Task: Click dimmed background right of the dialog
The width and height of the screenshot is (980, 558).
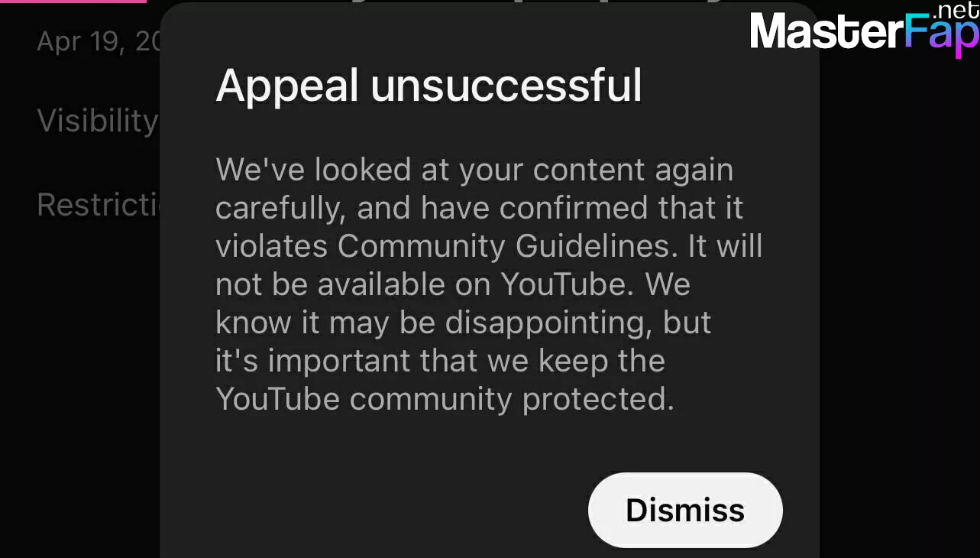Action: 900,306
